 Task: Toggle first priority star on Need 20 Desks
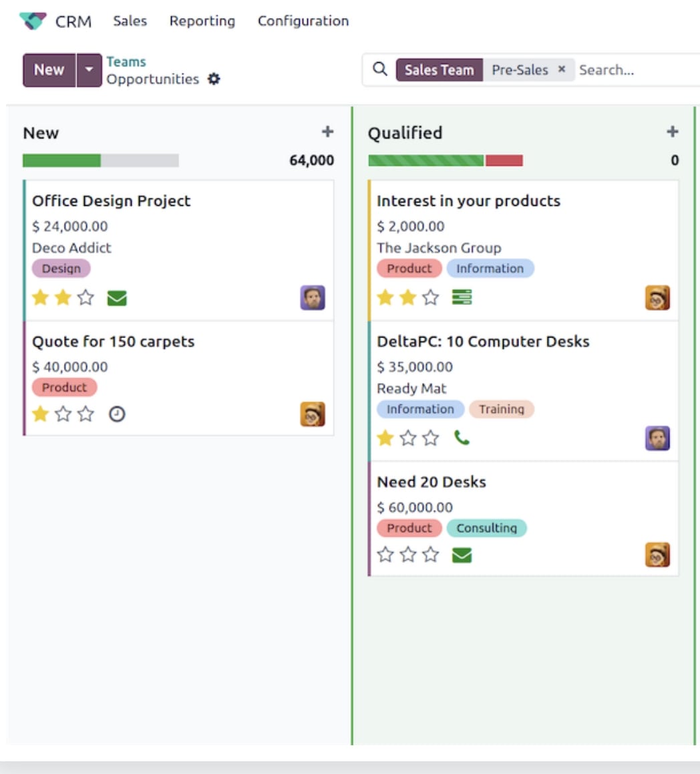pyautogui.click(x=385, y=555)
